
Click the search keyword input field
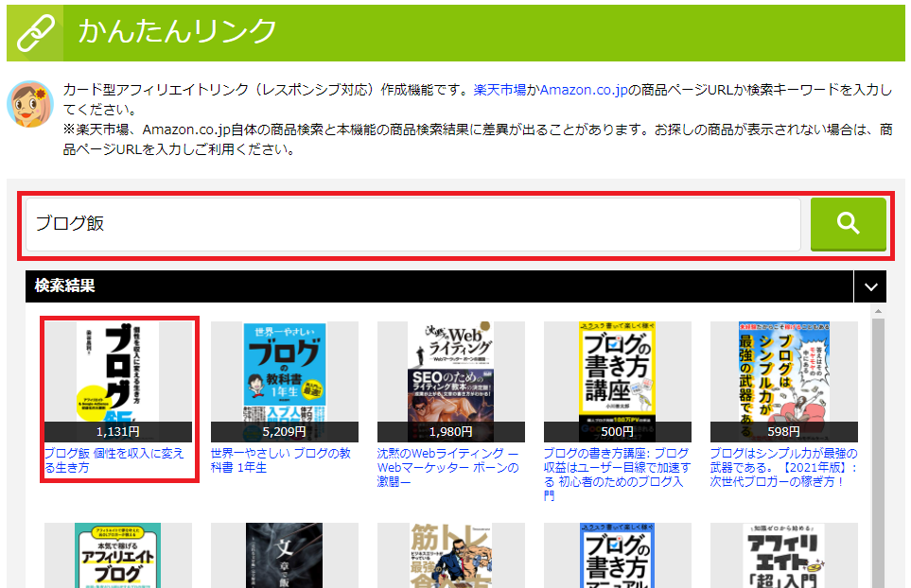point(413,224)
